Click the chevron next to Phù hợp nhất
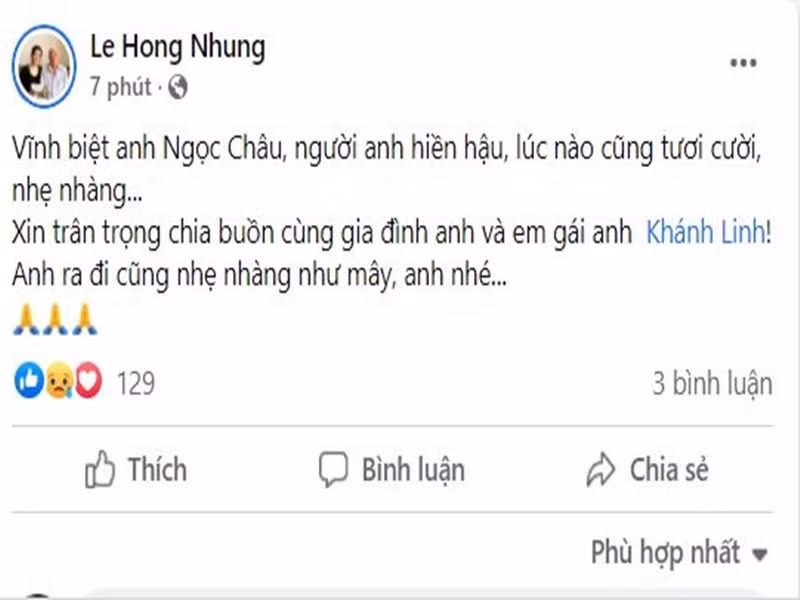Image resolution: width=800 pixels, height=600 pixels. pos(757,551)
